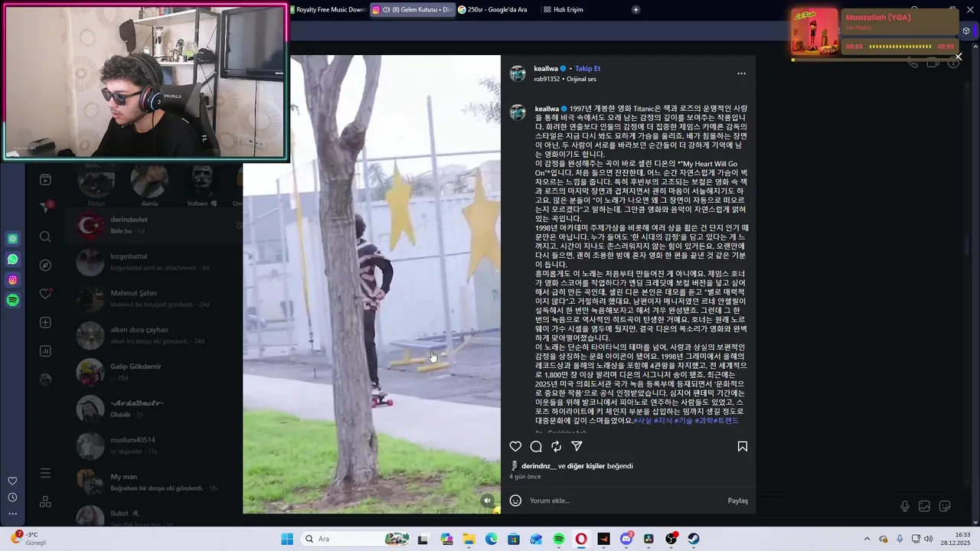Open Discord from the taskbar
Viewport: 980px width, 551px height.
(626, 539)
